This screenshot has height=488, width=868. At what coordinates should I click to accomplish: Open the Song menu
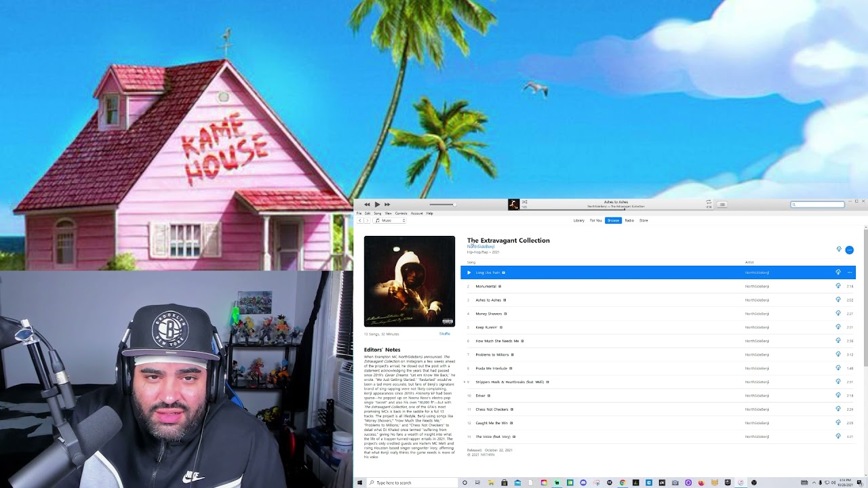tap(378, 213)
